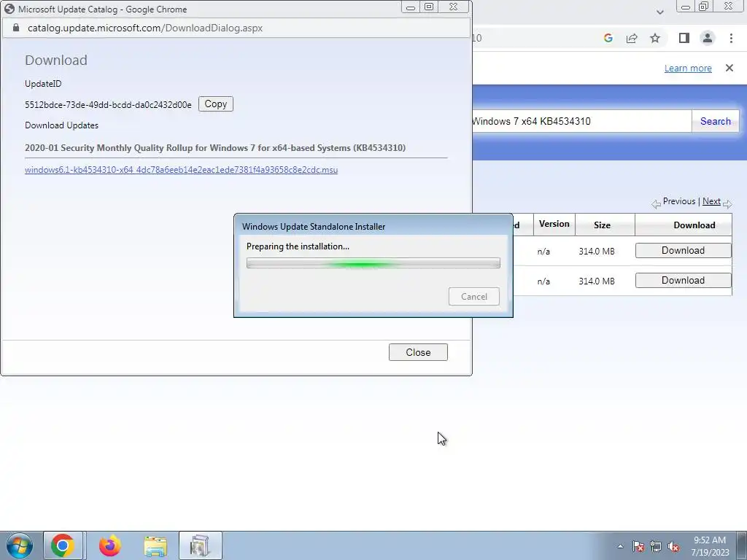This screenshot has width=747, height=560.
Task: Open Action Center flag icon
Action: coord(638,547)
